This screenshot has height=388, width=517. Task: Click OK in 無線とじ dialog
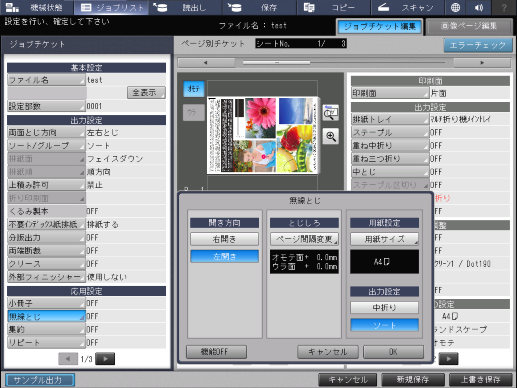point(393,352)
